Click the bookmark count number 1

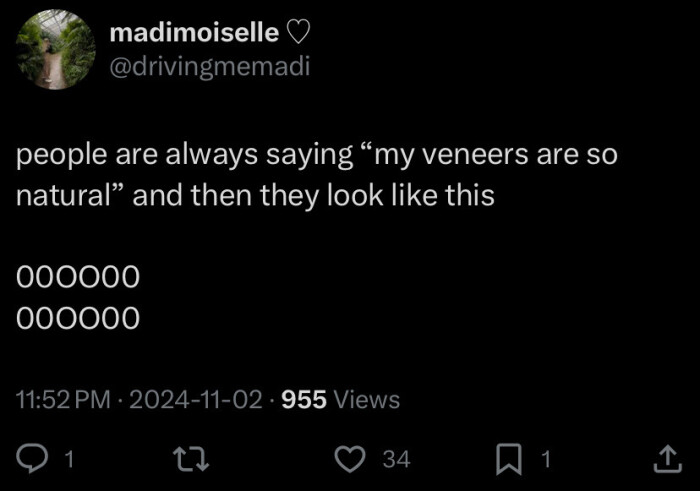[x=545, y=459]
